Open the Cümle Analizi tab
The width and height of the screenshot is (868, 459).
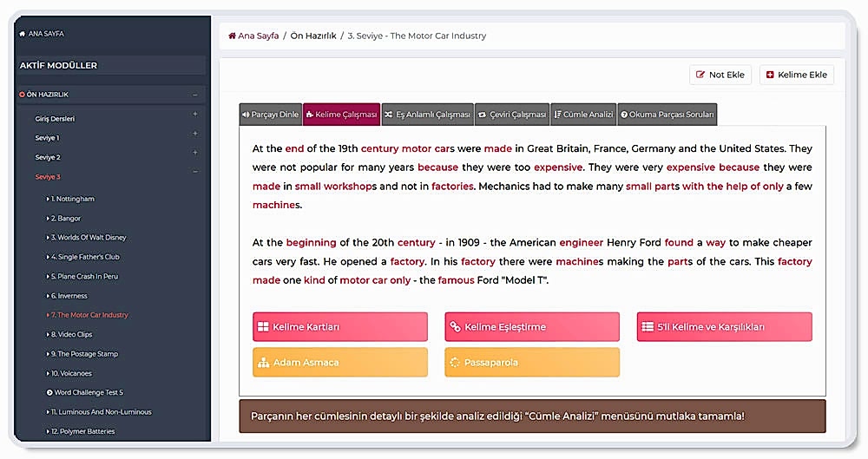click(x=583, y=115)
